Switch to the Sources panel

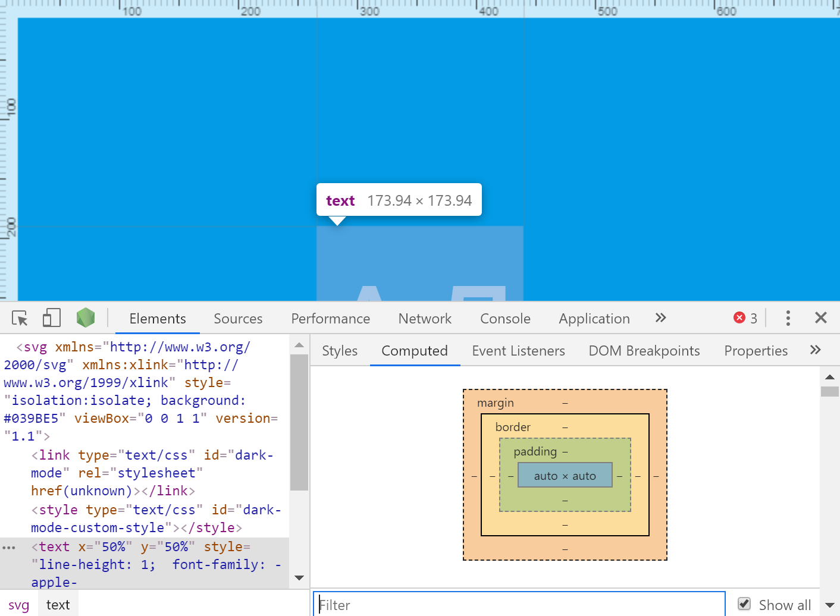(x=238, y=319)
